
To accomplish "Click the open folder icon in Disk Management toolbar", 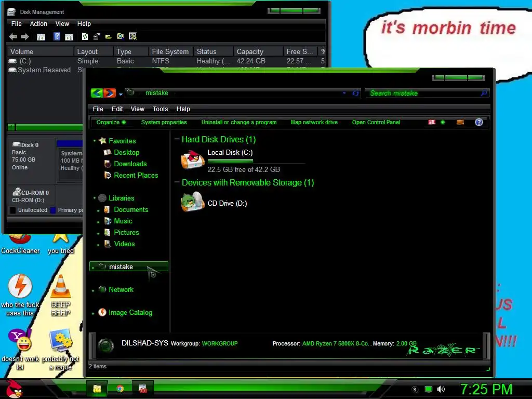I will (x=109, y=37).
